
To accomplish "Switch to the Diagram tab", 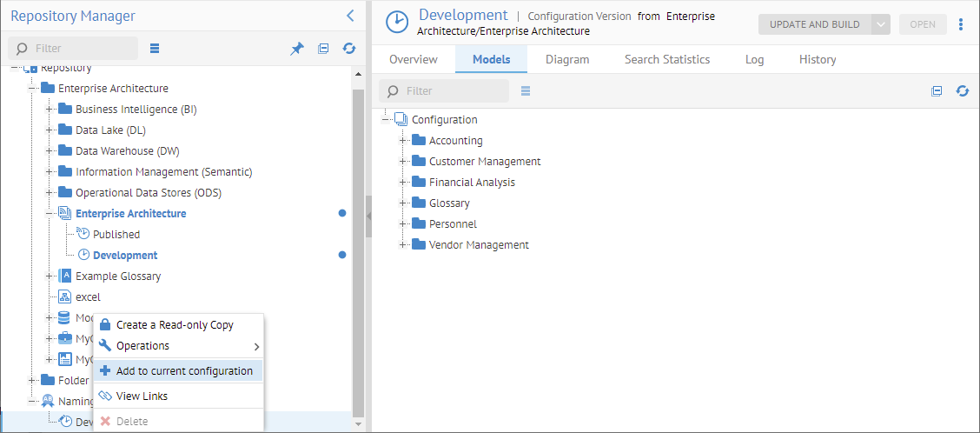I will [x=567, y=59].
